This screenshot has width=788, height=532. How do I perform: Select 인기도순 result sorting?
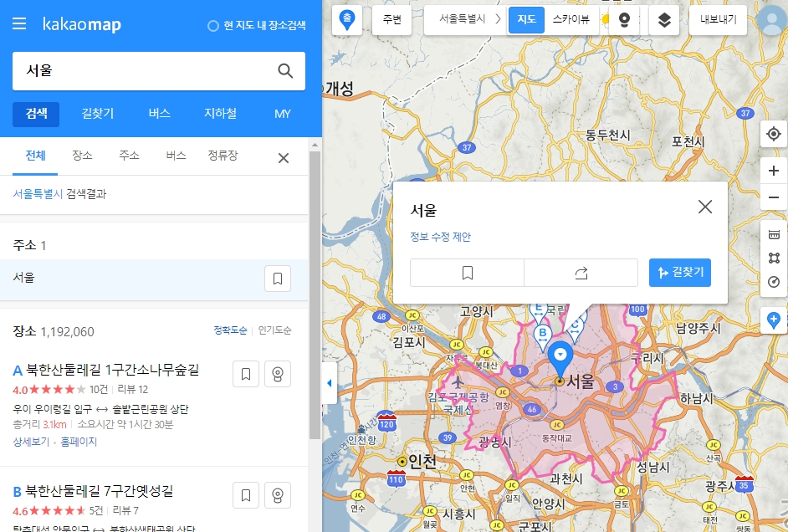[x=274, y=331]
